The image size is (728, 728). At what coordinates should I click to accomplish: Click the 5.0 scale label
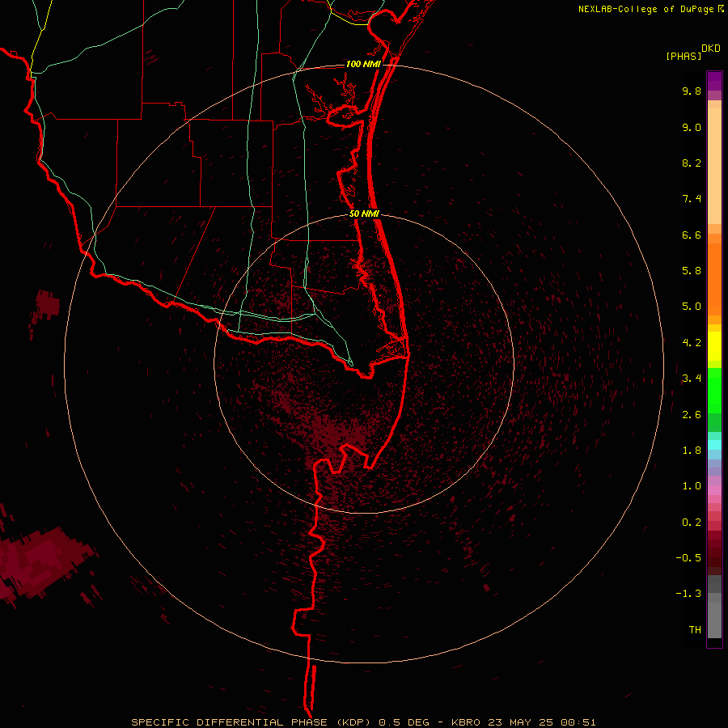(692, 307)
